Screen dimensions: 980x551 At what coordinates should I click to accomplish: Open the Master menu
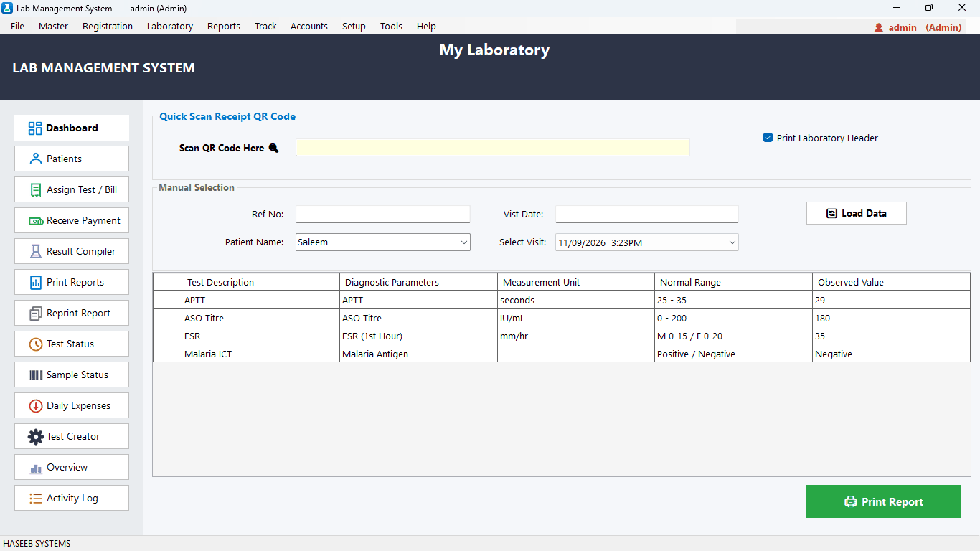54,27
